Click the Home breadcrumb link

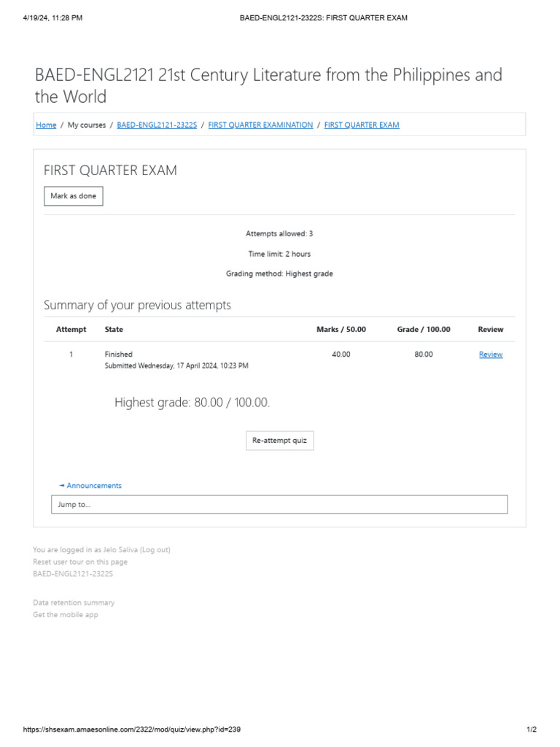pos(46,125)
